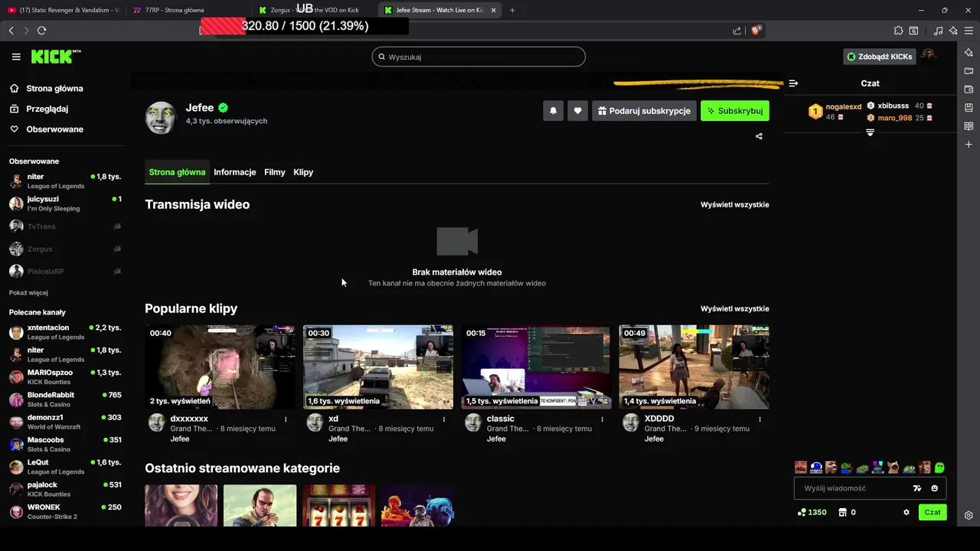
Task: Open options menu for XDDDD clip
Action: coord(760,419)
